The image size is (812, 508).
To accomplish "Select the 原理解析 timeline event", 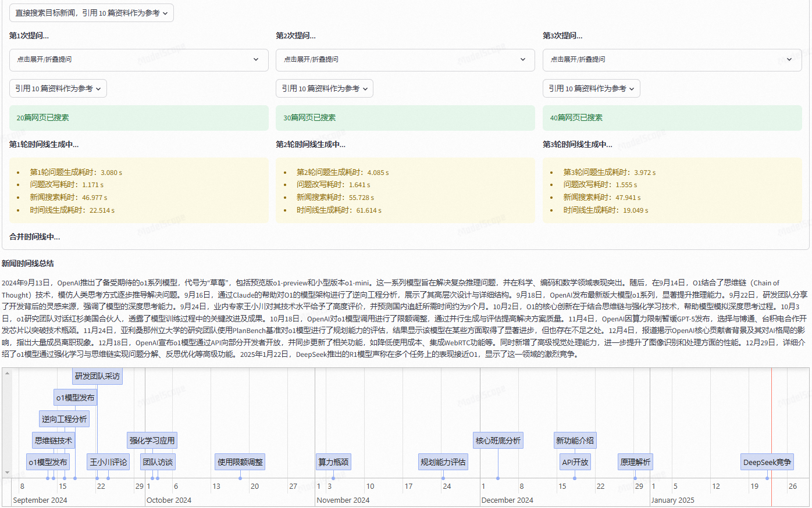I will tap(635, 462).
